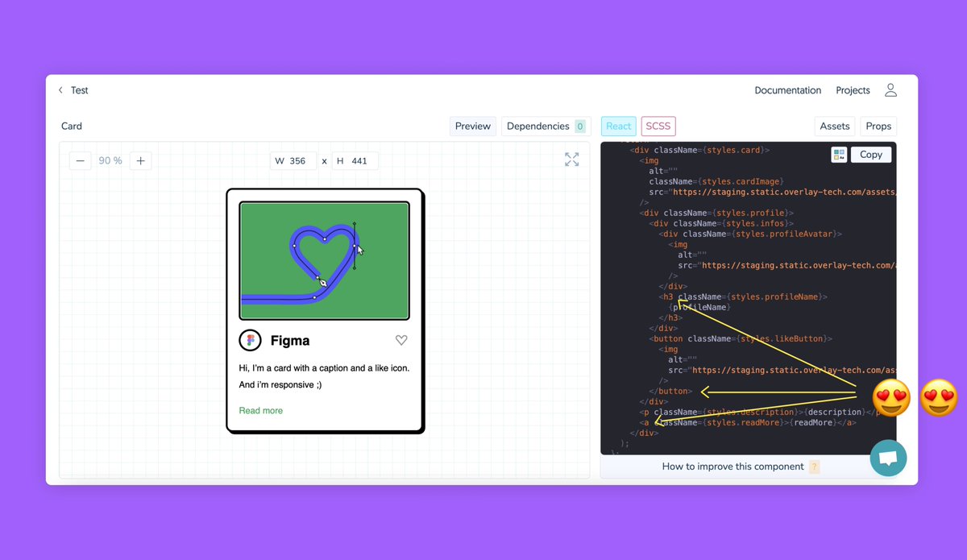Switch to the React code view
The width and height of the screenshot is (967, 560).
pyautogui.click(x=618, y=126)
